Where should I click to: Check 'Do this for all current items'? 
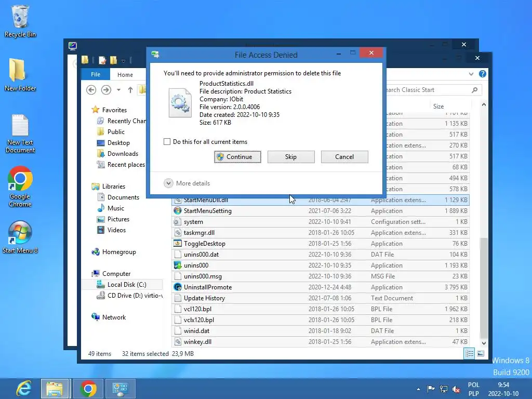click(x=167, y=141)
